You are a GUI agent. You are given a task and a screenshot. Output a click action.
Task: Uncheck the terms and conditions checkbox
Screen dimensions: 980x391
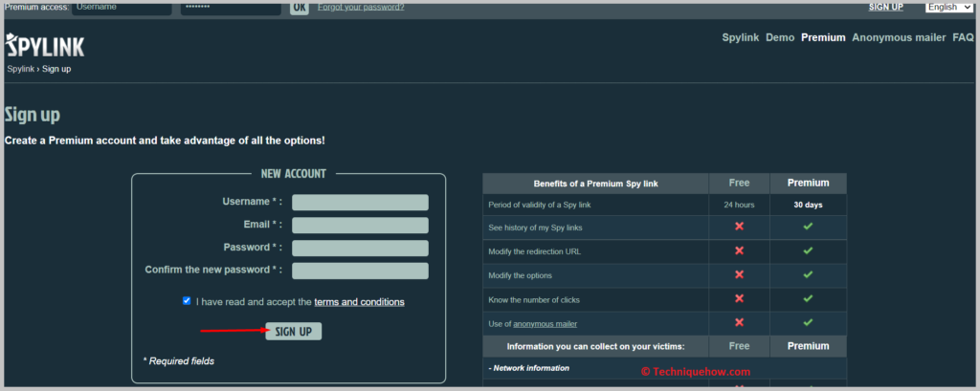(187, 300)
